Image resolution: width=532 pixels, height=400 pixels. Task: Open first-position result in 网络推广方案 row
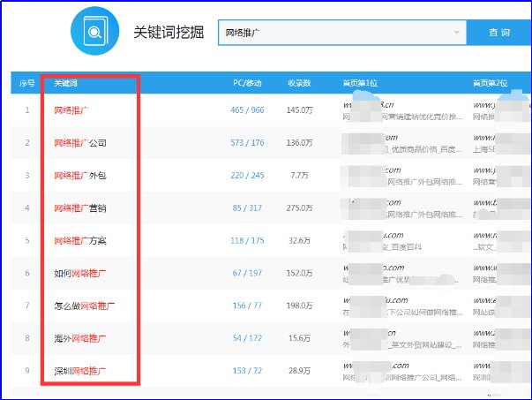click(x=383, y=241)
